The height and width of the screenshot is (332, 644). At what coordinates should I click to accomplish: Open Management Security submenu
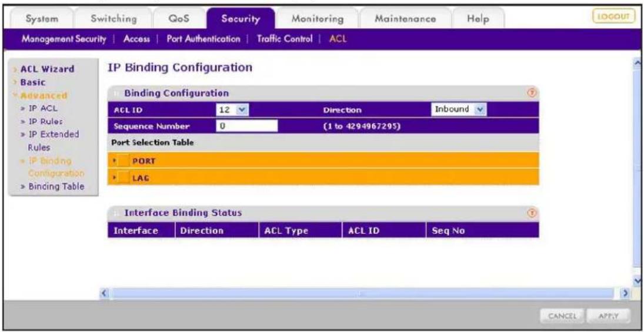64,39
